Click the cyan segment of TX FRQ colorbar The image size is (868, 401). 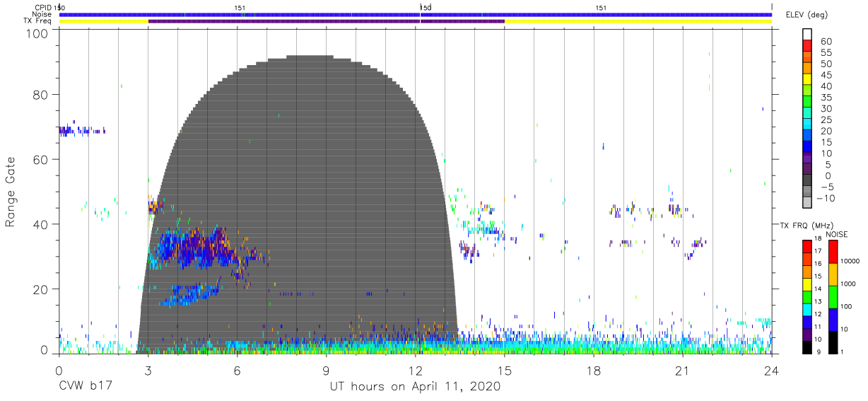pyautogui.click(x=807, y=309)
